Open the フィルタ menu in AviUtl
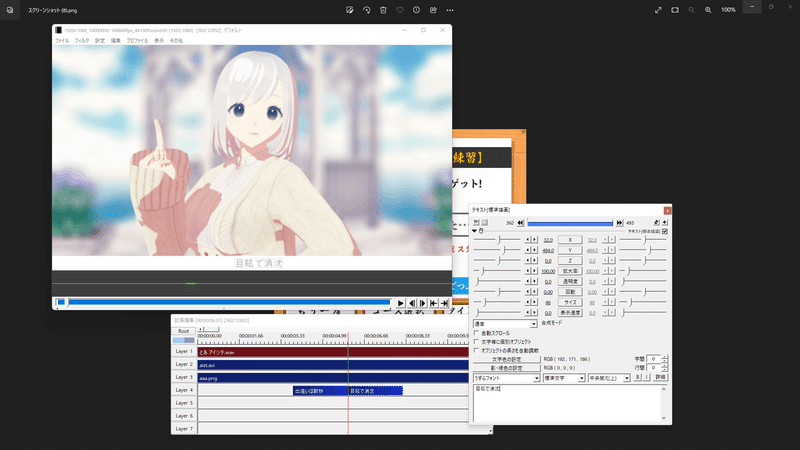800x450 pixels. (82, 41)
